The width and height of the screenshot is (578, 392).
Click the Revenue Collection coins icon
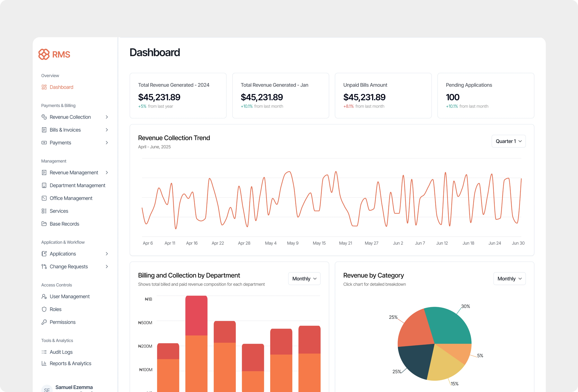click(x=44, y=117)
